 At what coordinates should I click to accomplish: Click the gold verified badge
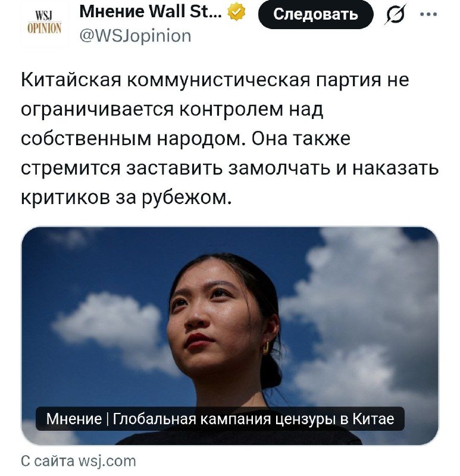click(x=236, y=12)
